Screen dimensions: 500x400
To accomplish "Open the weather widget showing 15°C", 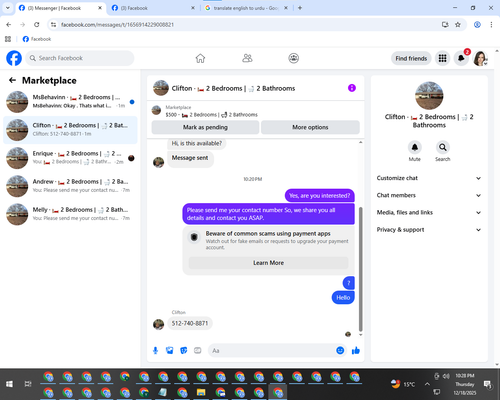I will coord(403,384).
